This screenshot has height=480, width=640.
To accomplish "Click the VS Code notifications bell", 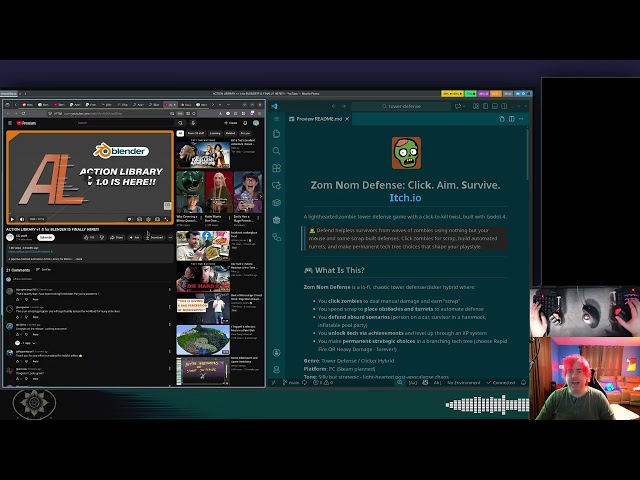I will pos(524,382).
